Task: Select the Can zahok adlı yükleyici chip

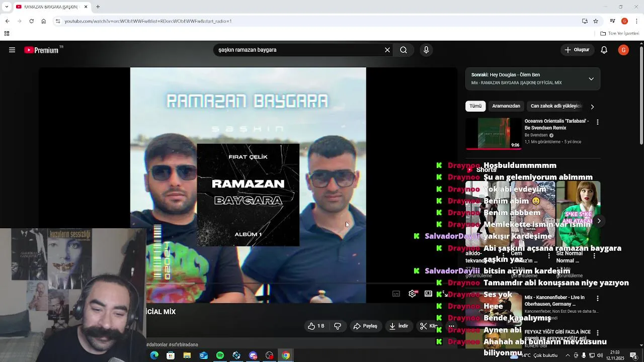Action: point(556,106)
